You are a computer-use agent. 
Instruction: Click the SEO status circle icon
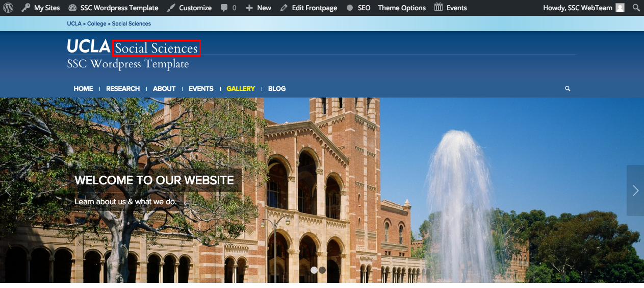(x=350, y=8)
